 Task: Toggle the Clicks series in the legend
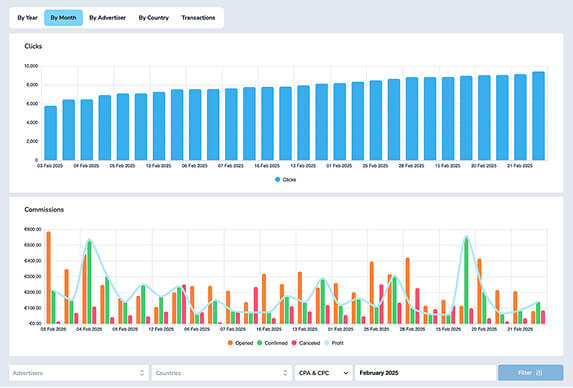(x=285, y=180)
